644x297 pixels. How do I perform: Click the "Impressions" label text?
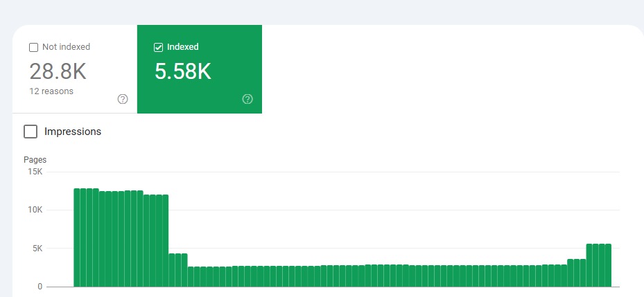pos(73,132)
